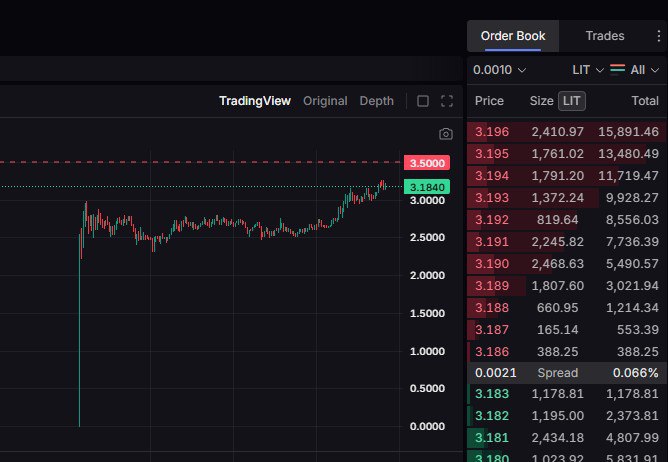Take a chart snapshot with camera icon
The image size is (668, 462).
(x=446, y=134)
